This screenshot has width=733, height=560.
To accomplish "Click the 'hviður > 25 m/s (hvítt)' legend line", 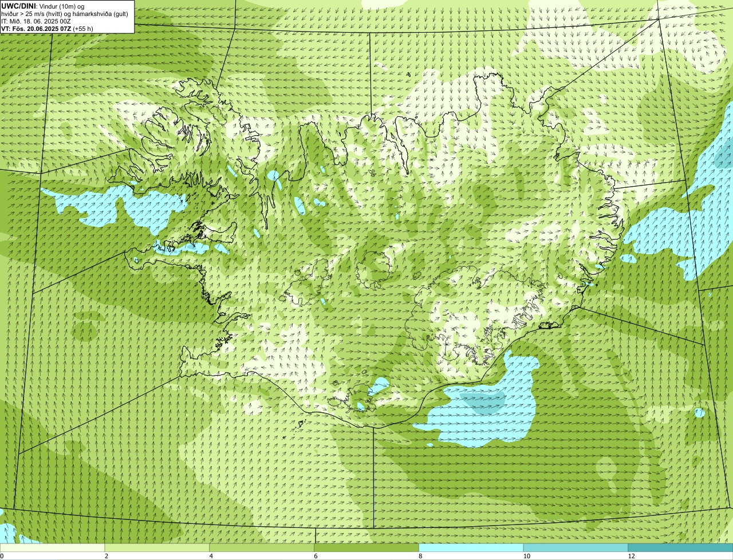I will click(64, 14).
